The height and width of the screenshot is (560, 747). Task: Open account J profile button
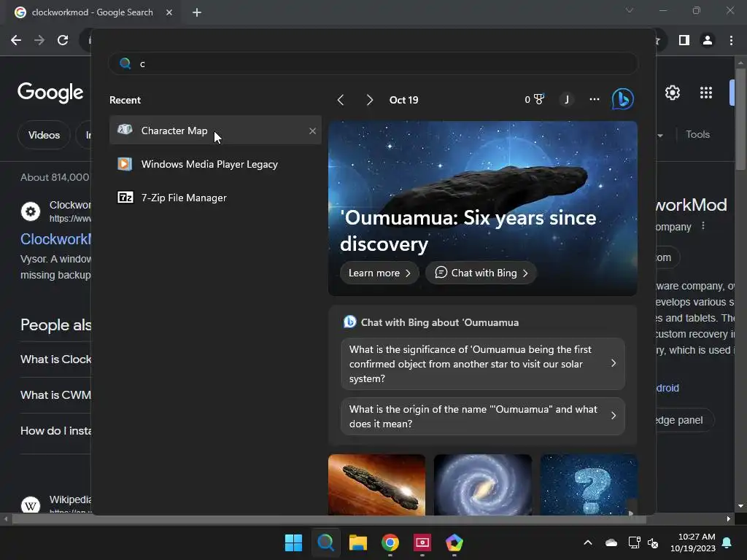click(566, 99)
